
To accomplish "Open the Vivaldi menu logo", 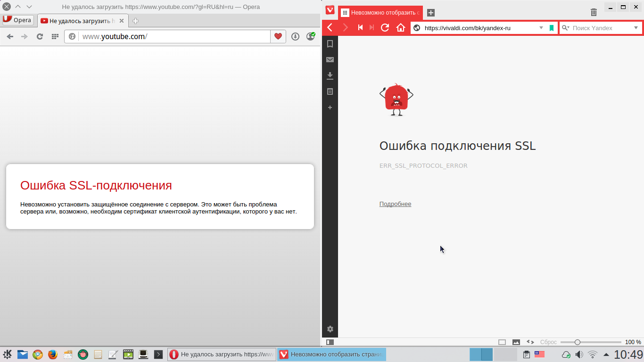I will tap(330, 10).
